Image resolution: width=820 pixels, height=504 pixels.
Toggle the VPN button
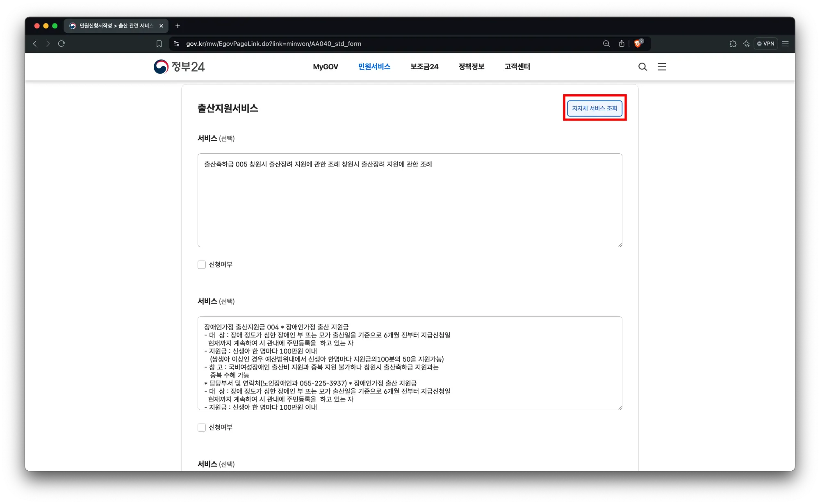click(x=765, y=43)
